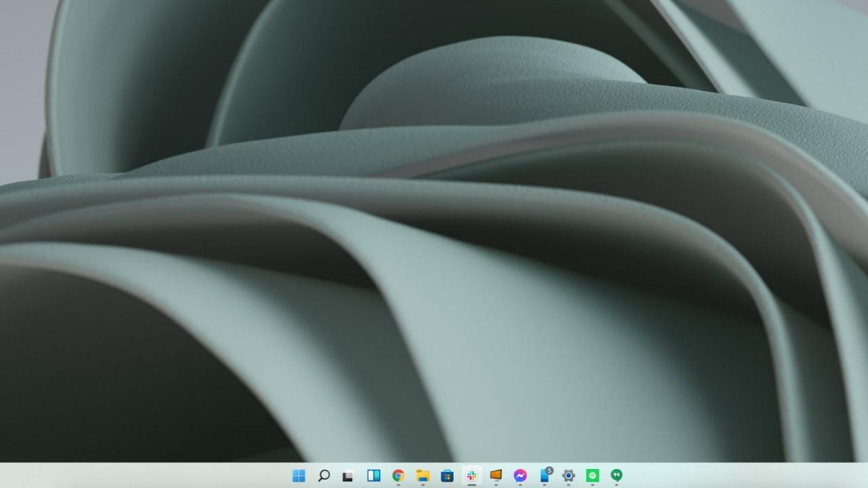Open Google Hangouts
The image size is (868, 488).
(x=617, y=476)
